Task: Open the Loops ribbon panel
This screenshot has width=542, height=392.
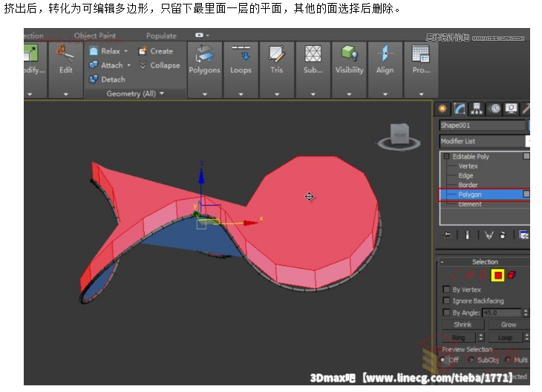Action: click(241, 59)
